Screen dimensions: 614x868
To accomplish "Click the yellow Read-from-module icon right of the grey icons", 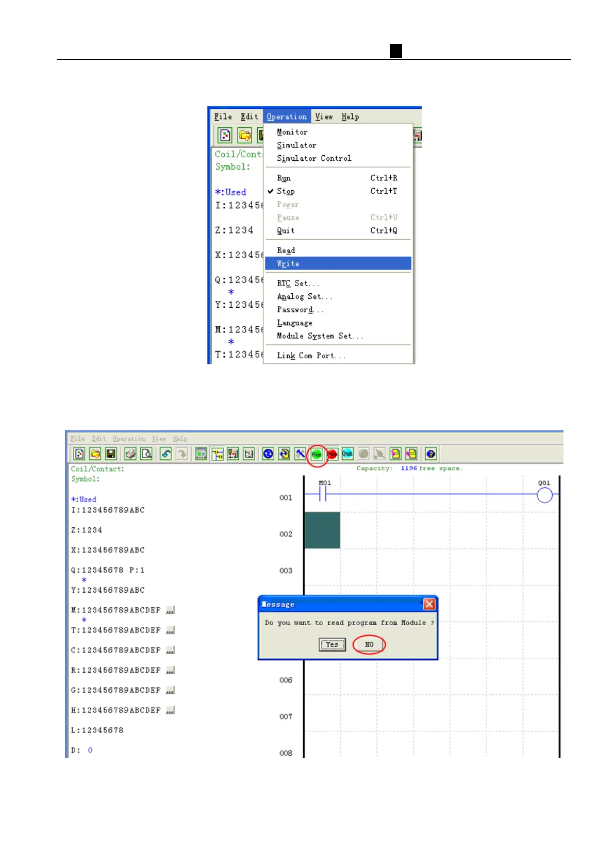I will [395, 454].
